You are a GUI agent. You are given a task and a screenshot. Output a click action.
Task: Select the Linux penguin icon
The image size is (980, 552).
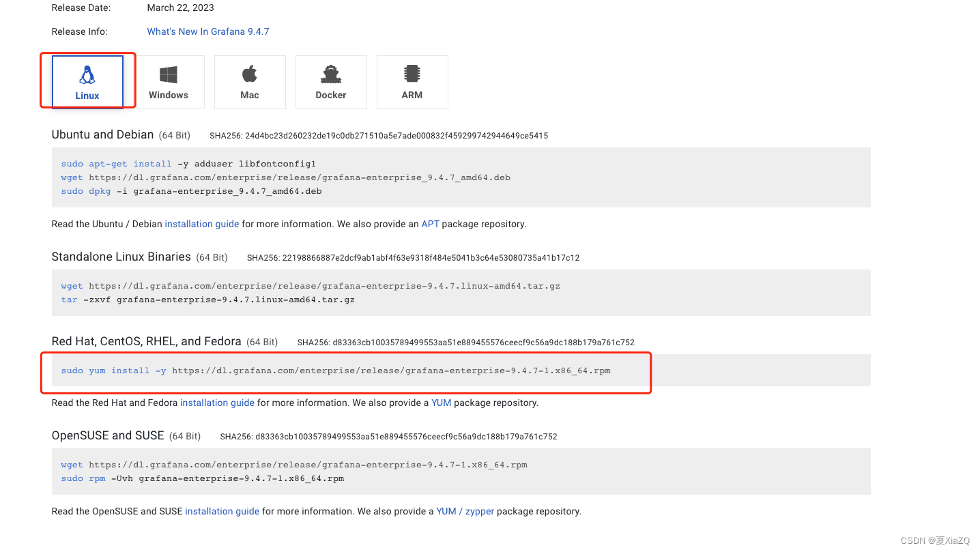pos(87,73)
